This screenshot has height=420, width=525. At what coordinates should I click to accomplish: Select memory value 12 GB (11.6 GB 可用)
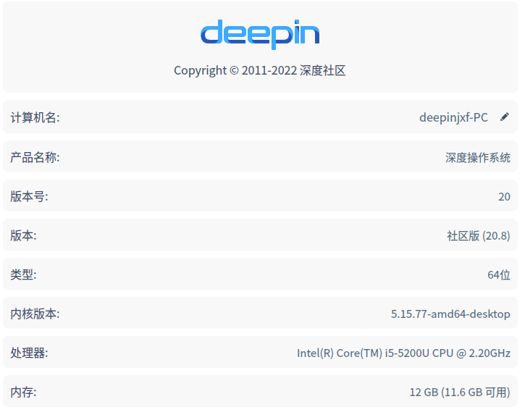click(x=460, y=392)
